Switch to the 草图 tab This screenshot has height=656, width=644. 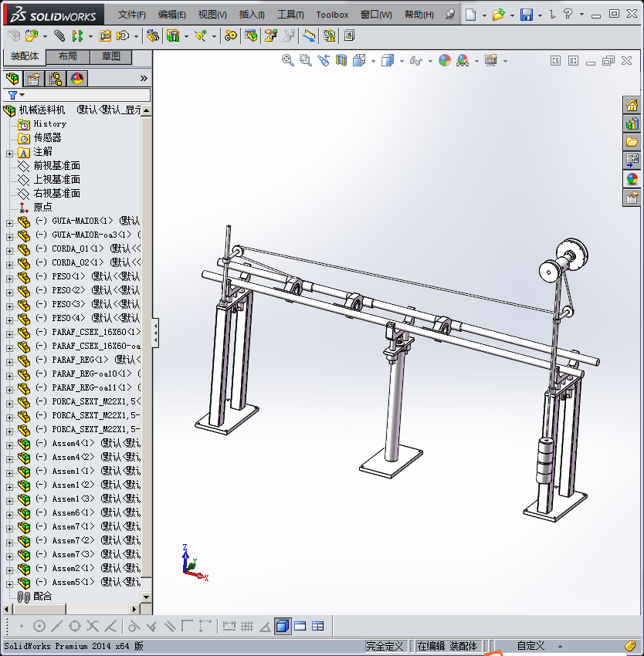click(110, 56)
